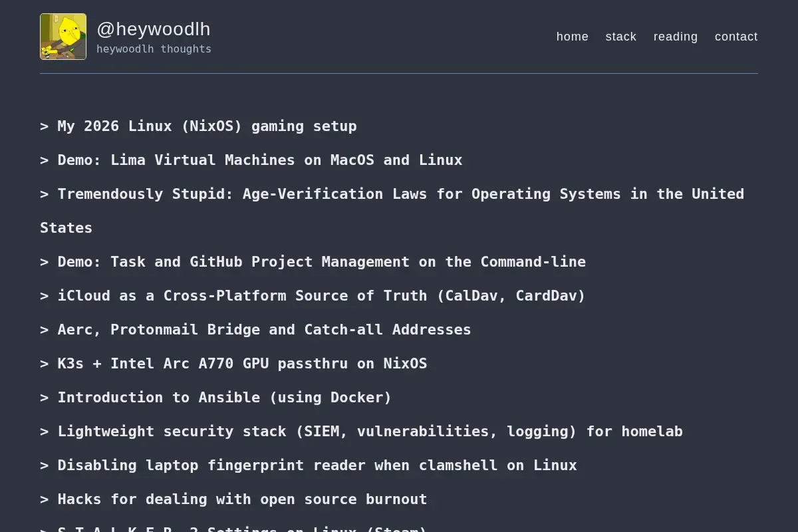Viewport: 798px width, 532px height.
Task: Open Task and GitHub Project Management demo
Action: pyautogui.click(x=321, y=262)
